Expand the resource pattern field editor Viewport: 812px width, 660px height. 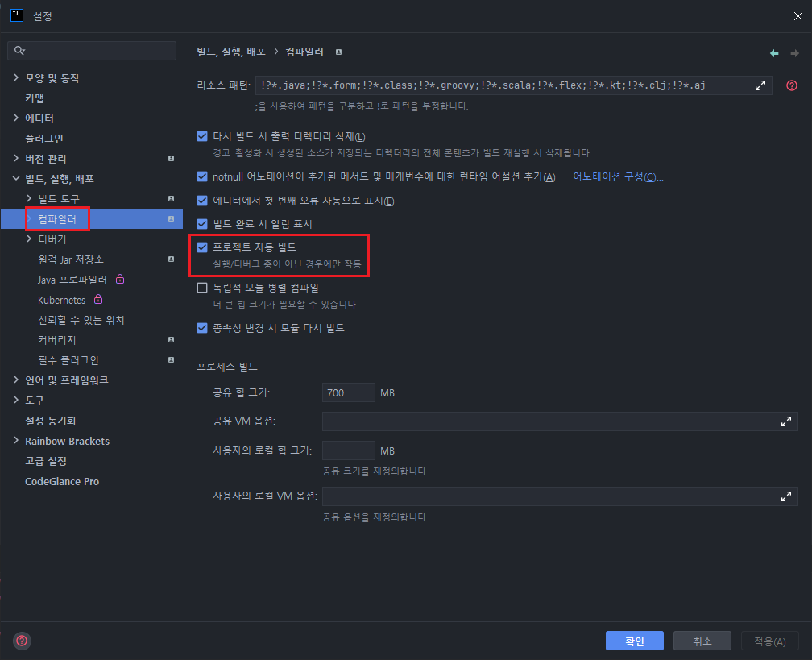coord(760,84)
